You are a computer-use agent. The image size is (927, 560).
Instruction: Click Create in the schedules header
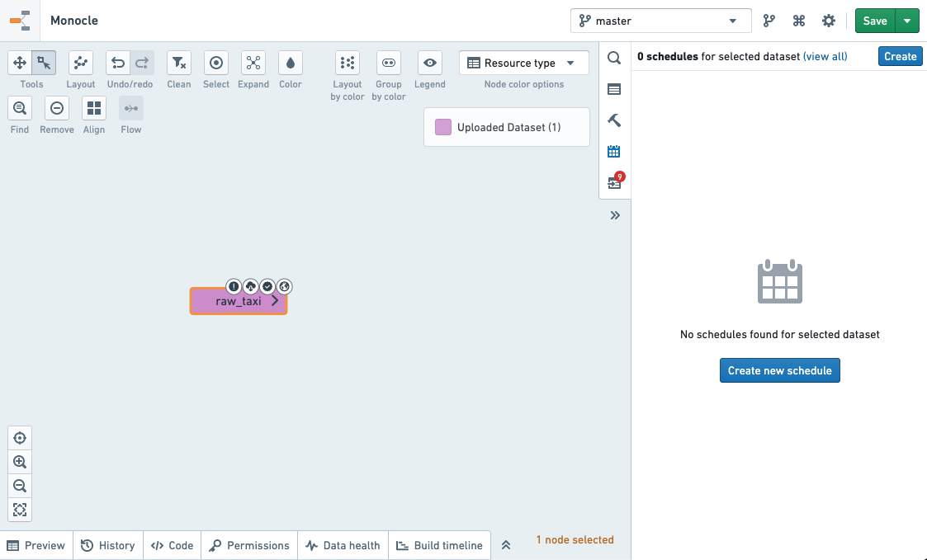(901, 56)
